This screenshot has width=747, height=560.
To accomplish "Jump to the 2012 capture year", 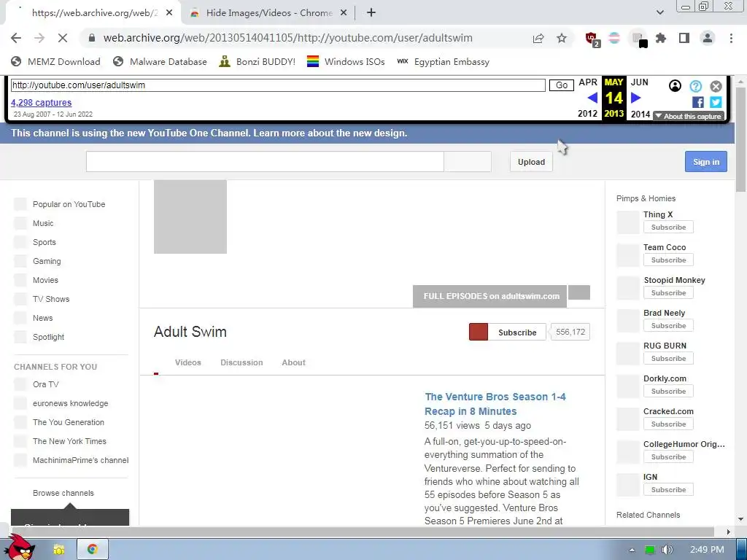I will (x=587, y=114).
